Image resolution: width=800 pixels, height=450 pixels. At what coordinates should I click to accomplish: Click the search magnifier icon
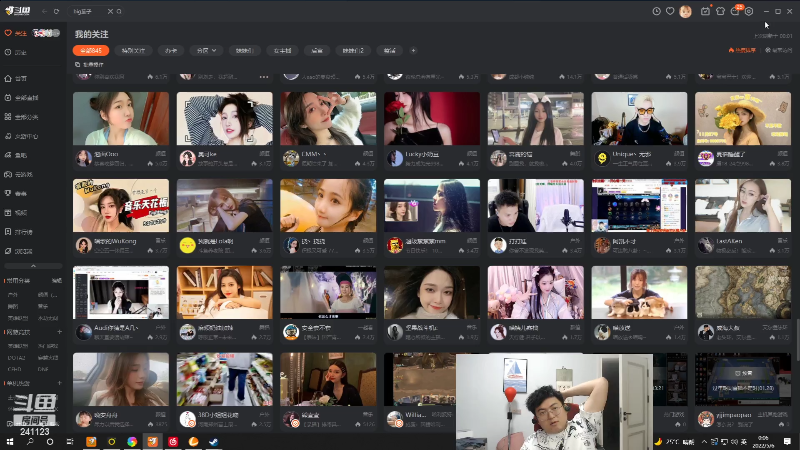click(x=119, y=11)
